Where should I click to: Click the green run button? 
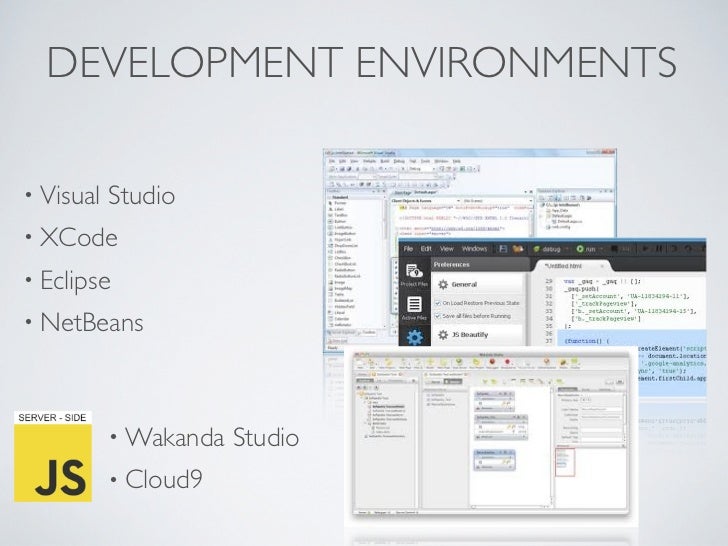586,249
